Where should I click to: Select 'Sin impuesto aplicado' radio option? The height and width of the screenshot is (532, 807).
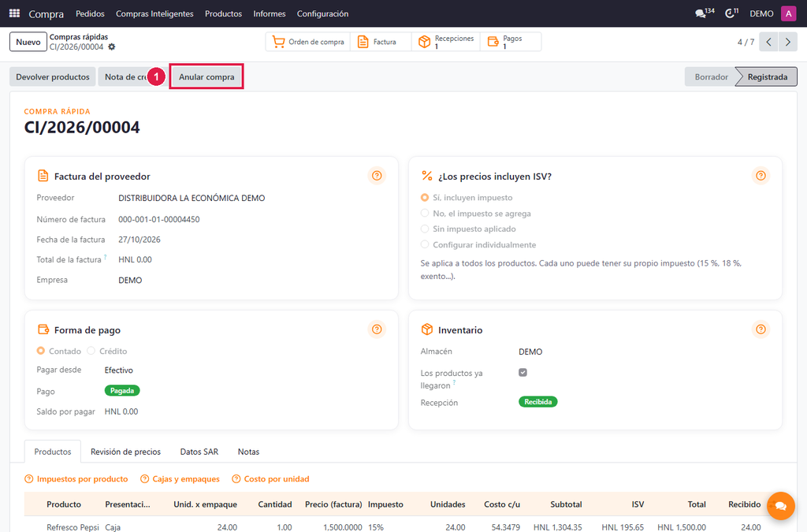425,229
